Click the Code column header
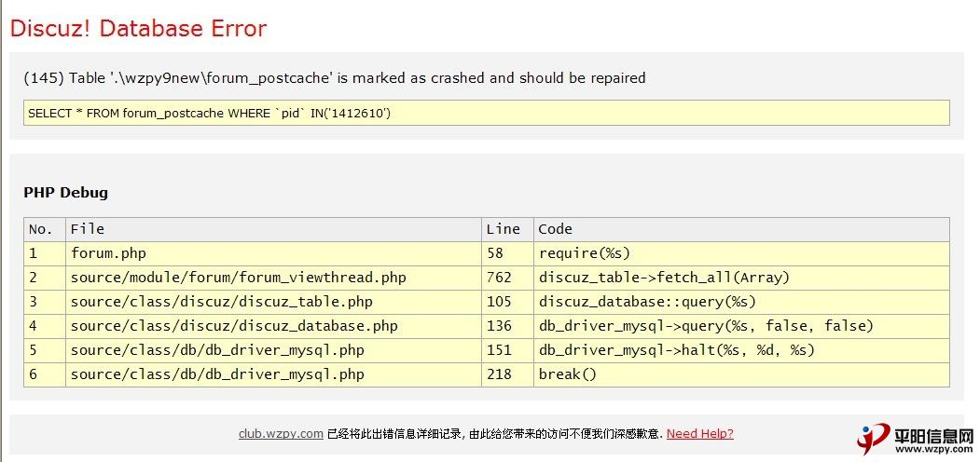Screen dimensions: 980x462 tap(742, 229)
